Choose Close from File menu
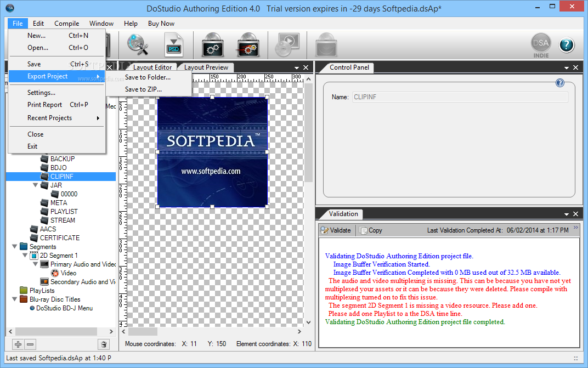The image size is (588, 368). (x=56, y=134)
